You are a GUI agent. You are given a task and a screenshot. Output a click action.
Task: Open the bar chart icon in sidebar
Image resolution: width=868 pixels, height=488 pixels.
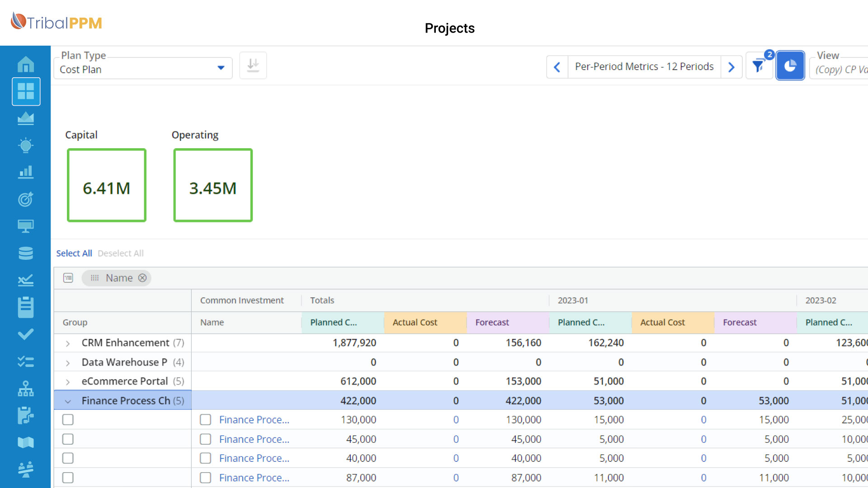pos(26,172)
